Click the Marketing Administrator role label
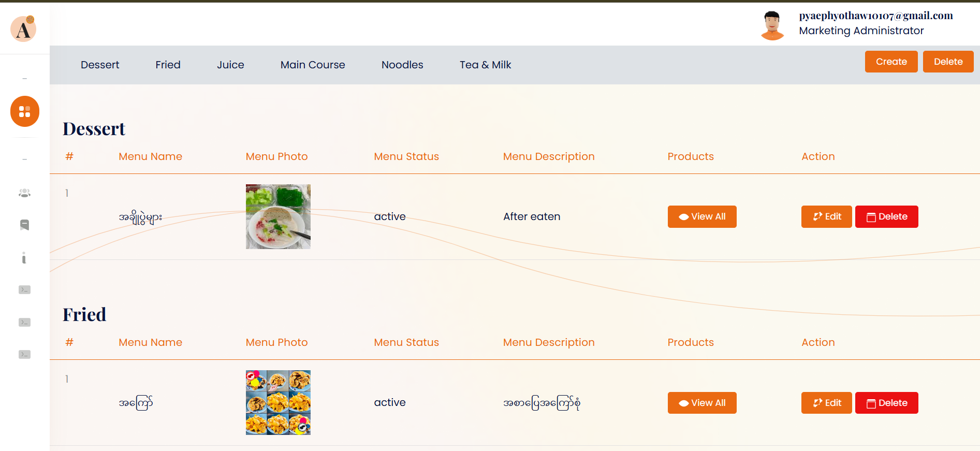Screen dimensions: 980x451 pos(861,31)
